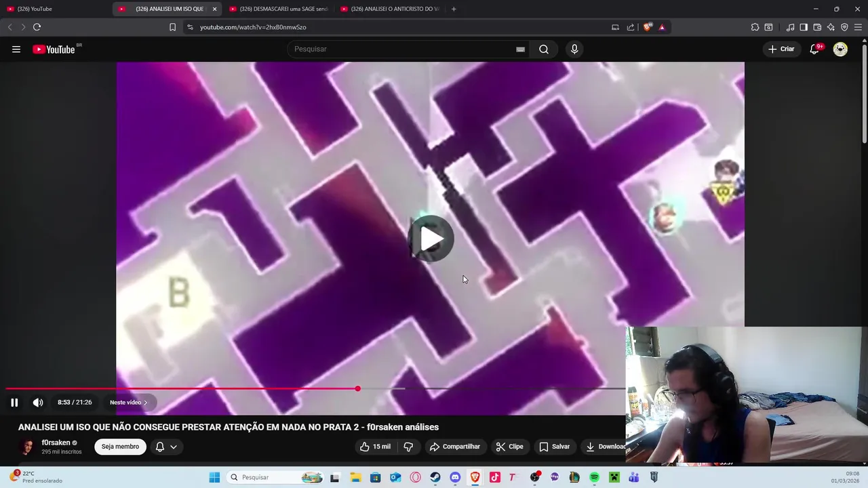Image resolution: width=868 pixels, height=488 pixels.
Task: Switch to the first '(326) YouTube' tab
Action: coord(54,9)
